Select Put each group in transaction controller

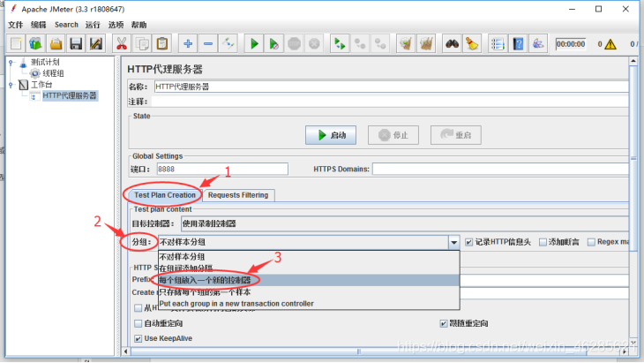309,304
